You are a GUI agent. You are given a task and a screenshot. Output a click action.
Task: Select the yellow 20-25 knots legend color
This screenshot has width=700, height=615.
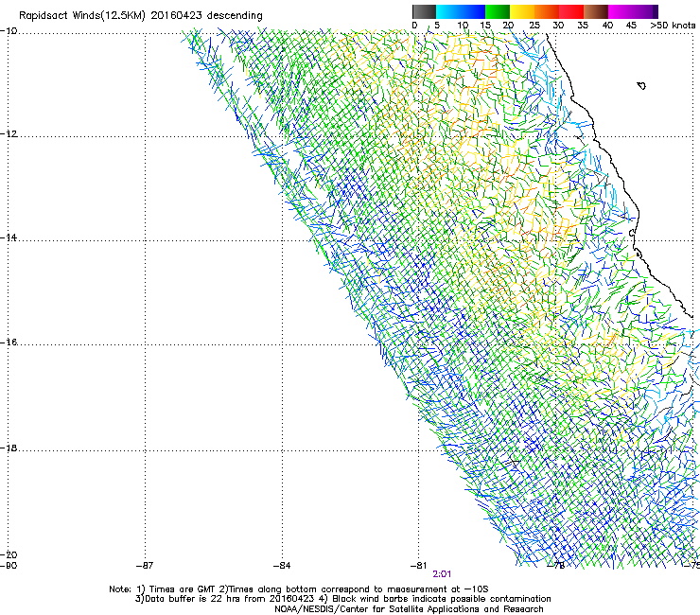(522, 11)
